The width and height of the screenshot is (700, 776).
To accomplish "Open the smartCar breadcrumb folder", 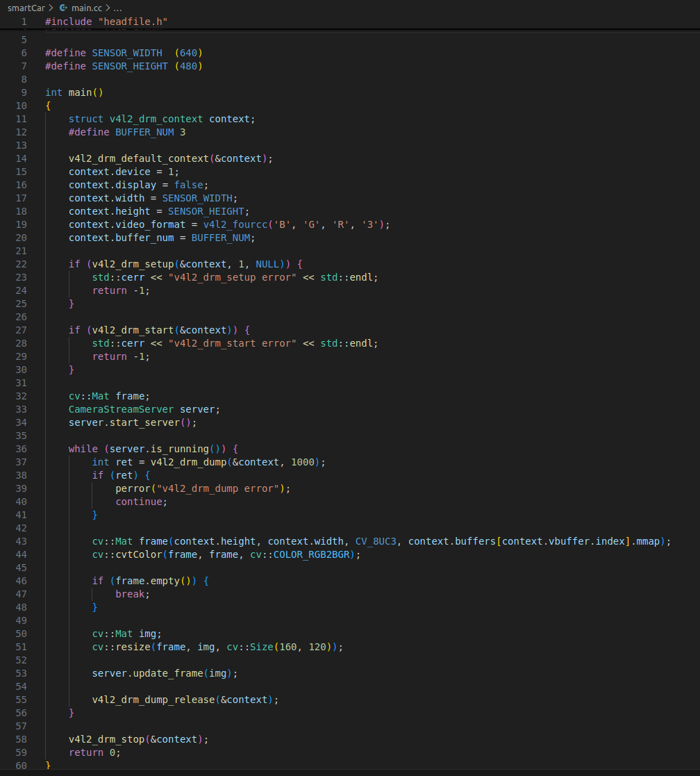I will [x=26, y=8].
